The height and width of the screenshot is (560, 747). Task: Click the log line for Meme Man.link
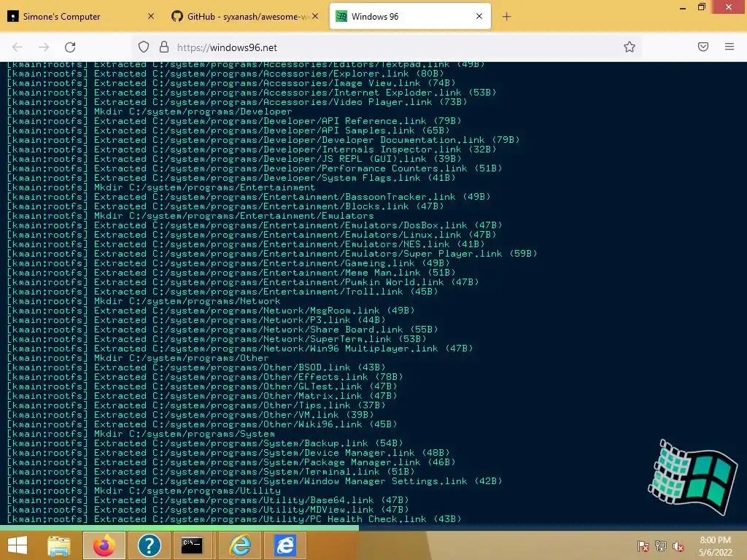click(x=231, y=273)
